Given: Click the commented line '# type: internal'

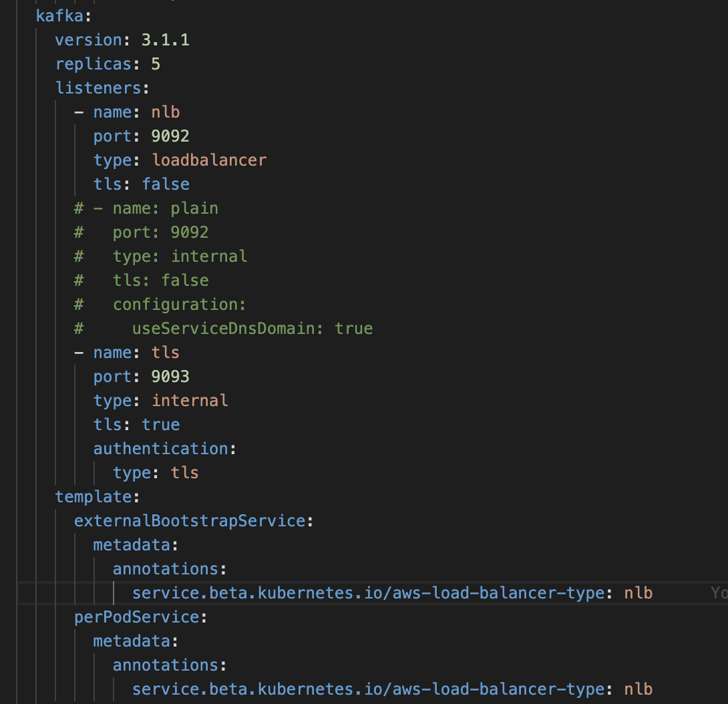Looking at the screenshot, I should point(161,256).
